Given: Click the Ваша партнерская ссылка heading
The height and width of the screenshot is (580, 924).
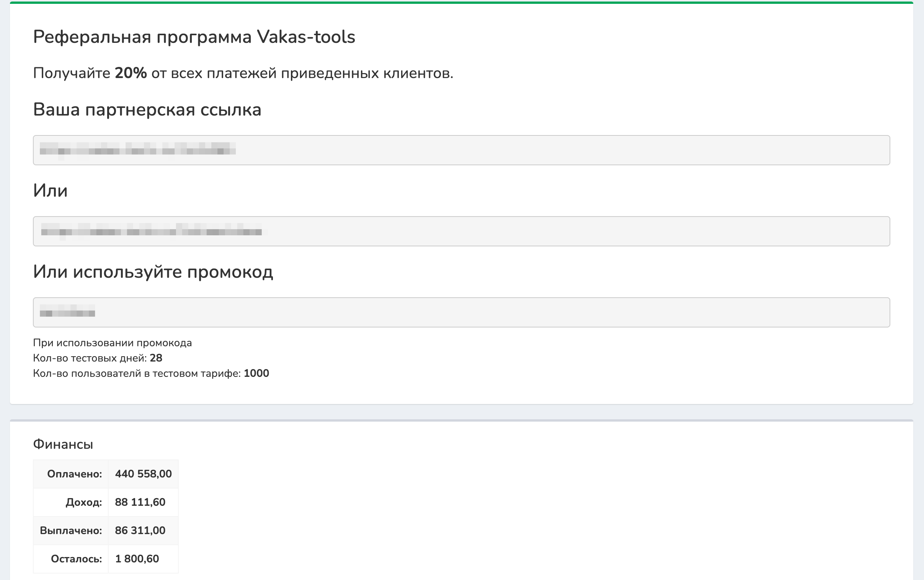Looking at the screenshot, I should 147,110.
